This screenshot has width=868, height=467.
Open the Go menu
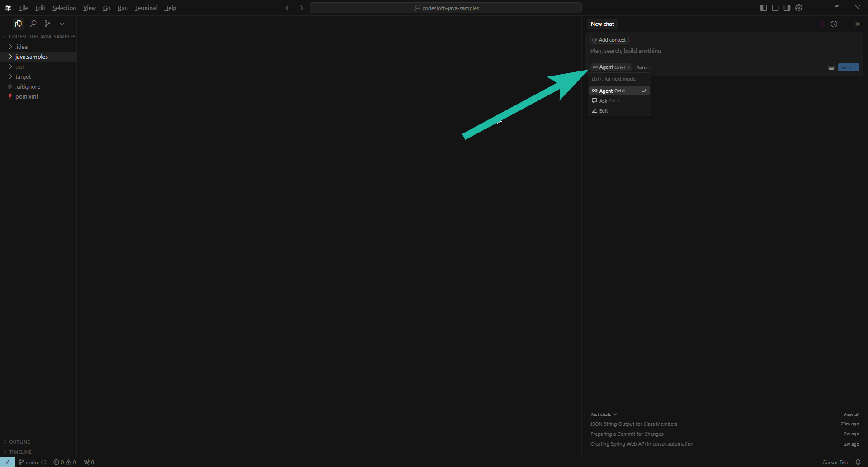pos(107,8)
